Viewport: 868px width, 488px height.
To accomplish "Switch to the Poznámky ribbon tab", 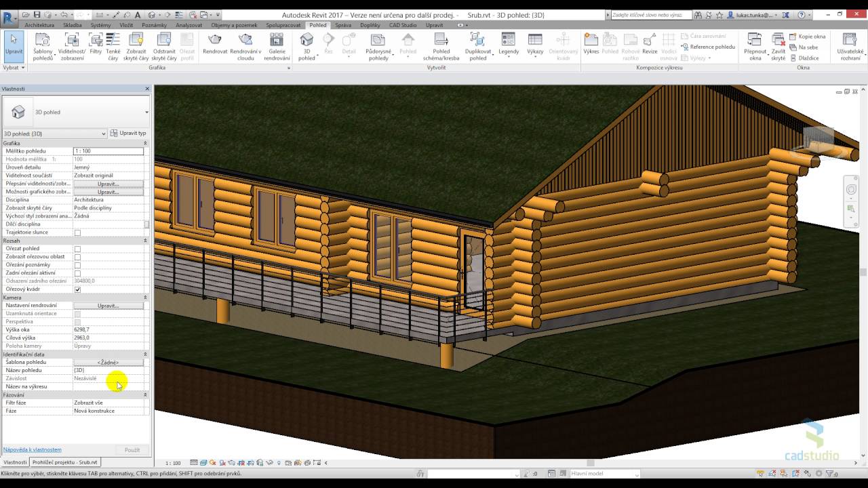I will (154, 25).
